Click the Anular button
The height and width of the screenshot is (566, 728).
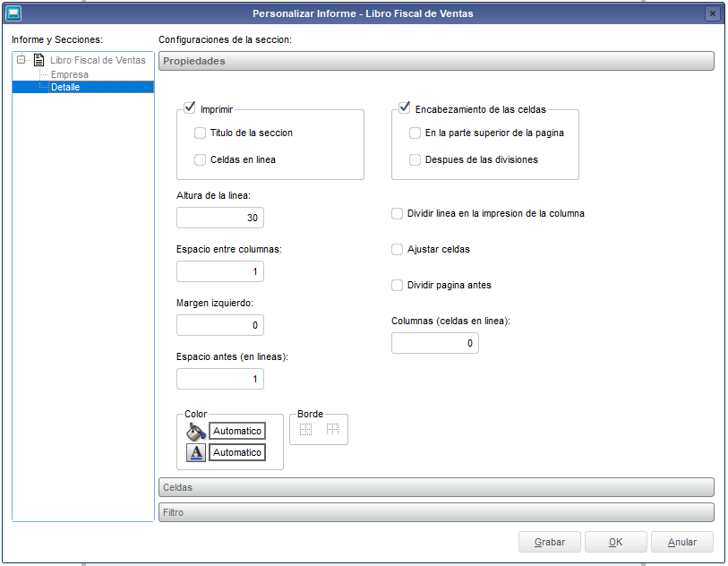[682, 542]
